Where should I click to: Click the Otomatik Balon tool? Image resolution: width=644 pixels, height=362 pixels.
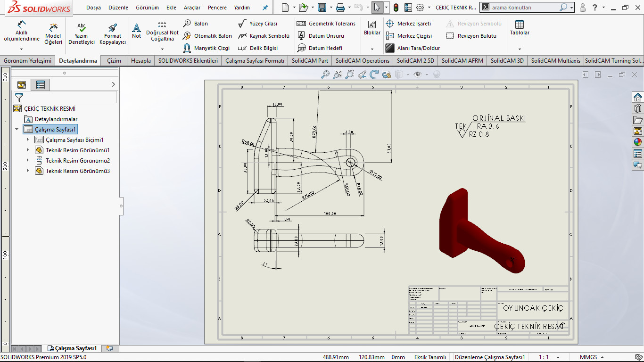[x=207, y=36]
